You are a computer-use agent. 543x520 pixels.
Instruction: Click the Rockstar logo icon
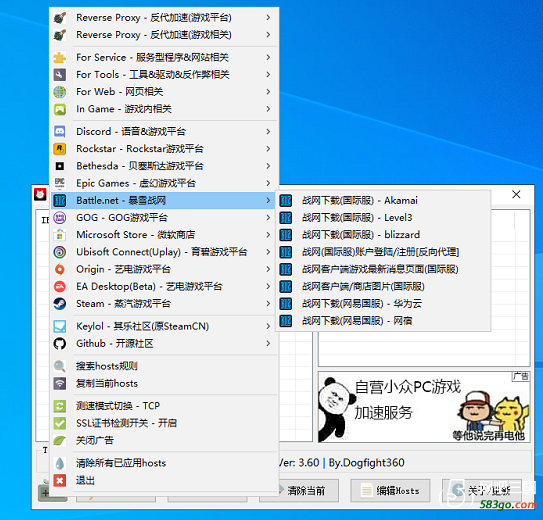coord(60,149)
